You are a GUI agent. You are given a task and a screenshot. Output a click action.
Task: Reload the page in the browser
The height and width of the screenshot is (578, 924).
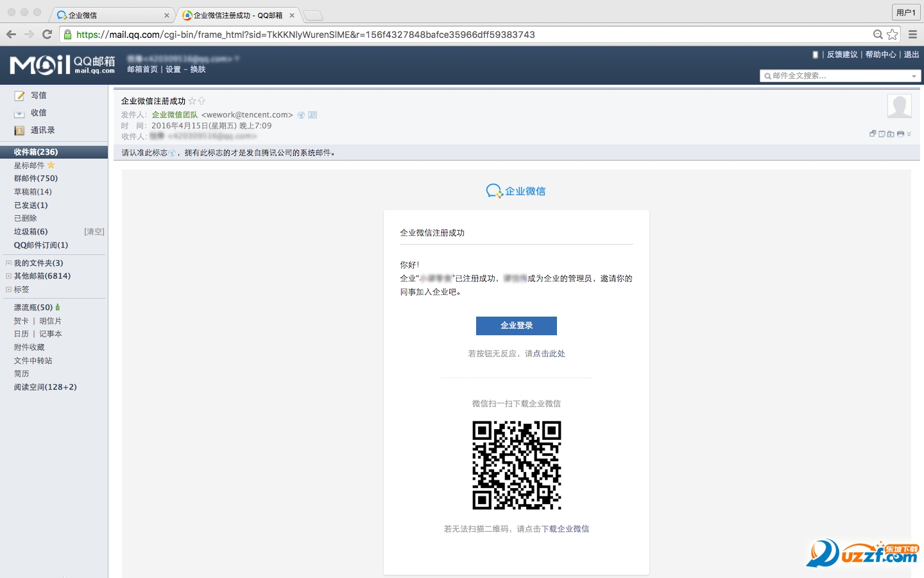tap(47, 34)
